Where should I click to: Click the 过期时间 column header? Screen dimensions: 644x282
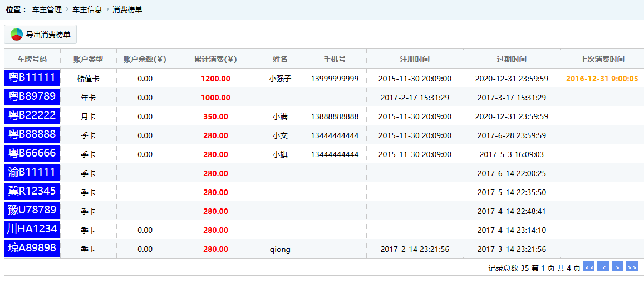point(512,59)
